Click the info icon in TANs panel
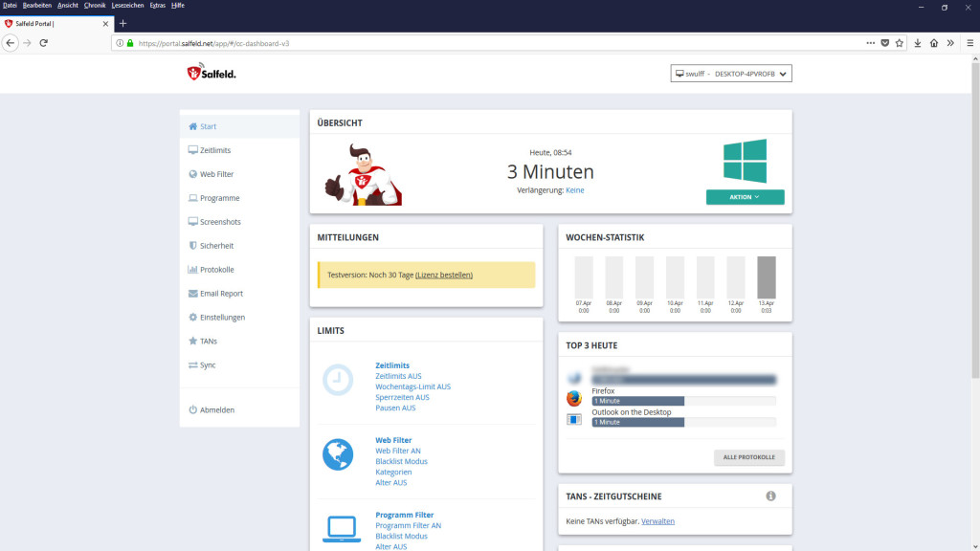The image size is (980, 551). (x=770, y=496)
